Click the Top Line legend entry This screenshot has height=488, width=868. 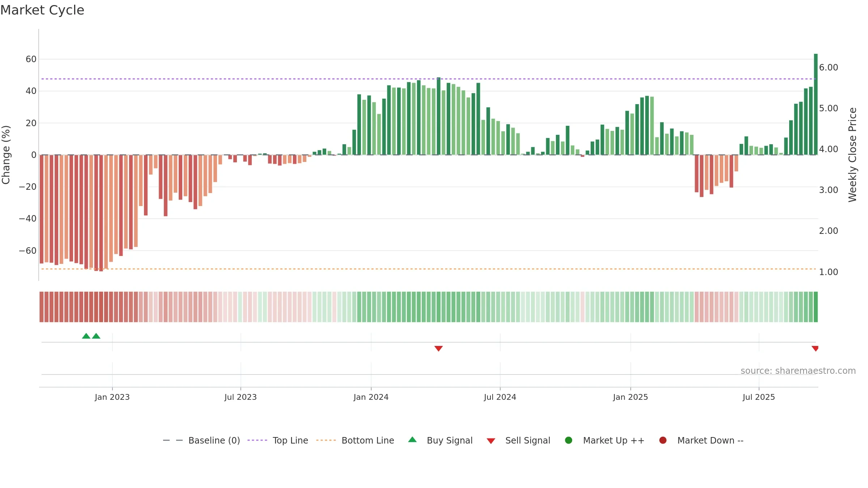click(x=278, y=440)
